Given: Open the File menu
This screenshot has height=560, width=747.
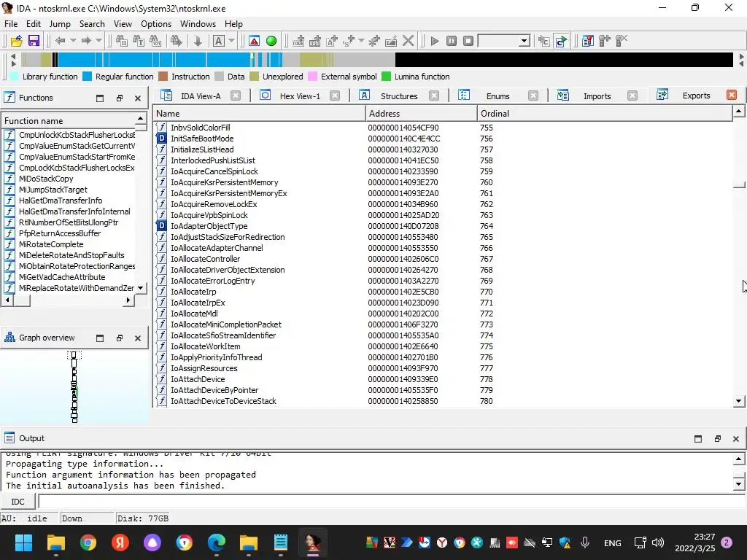Looking at the screenshot, I should (10, 24).
